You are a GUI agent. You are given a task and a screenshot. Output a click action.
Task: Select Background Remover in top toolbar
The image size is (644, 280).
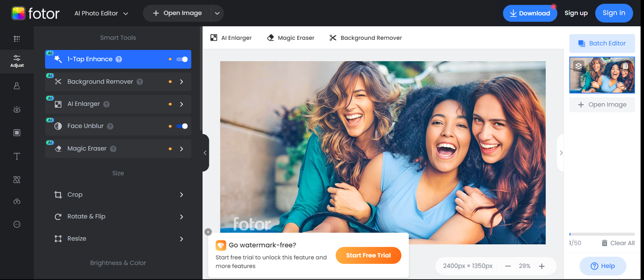pos(366,38)
